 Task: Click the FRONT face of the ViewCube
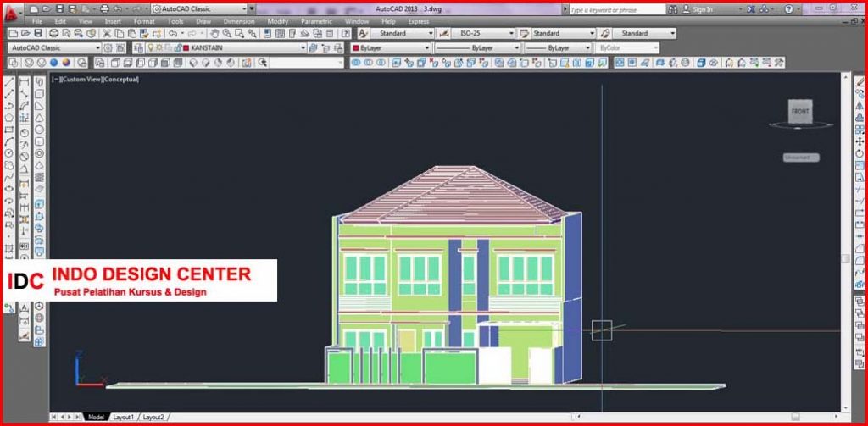click(800, 111)
